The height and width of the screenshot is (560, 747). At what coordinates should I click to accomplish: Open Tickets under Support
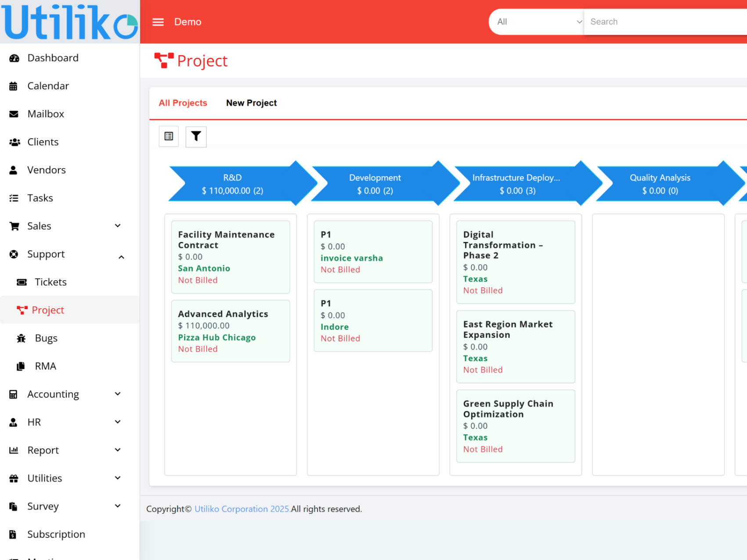51,282
